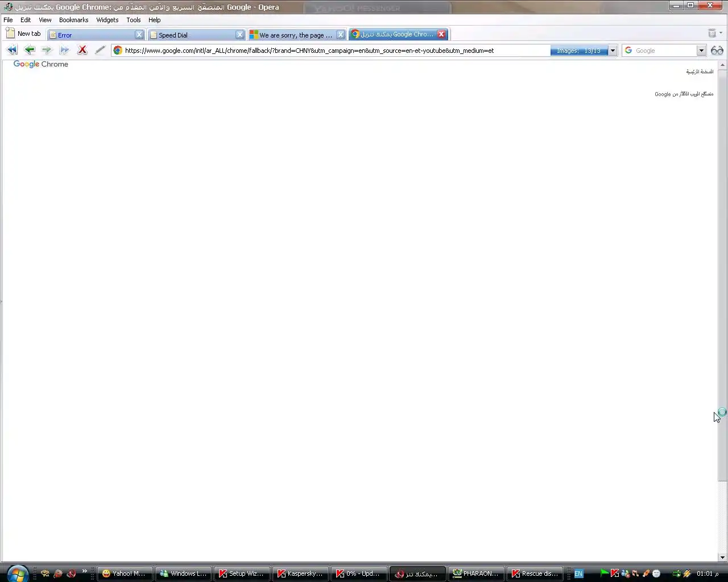Click the taskbar clock 01:01
Screen dimensions: 728x582
(x=708, y=573)
